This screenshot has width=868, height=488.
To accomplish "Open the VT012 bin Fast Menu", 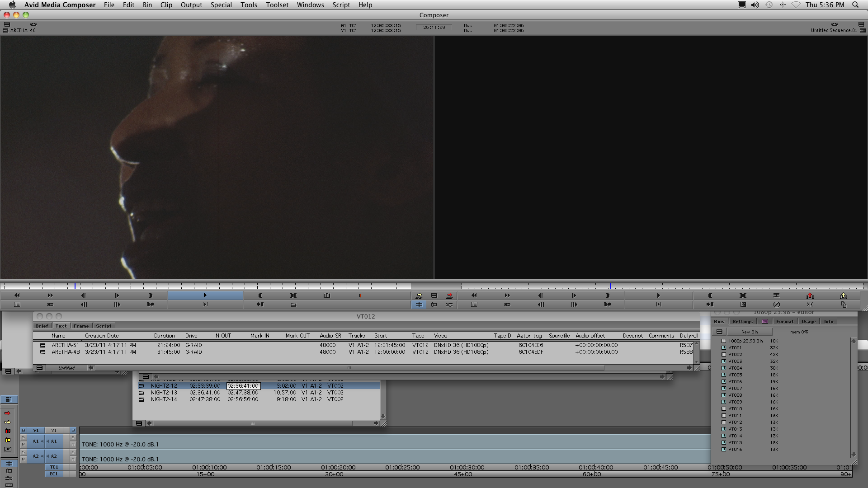I will point(39,368).
